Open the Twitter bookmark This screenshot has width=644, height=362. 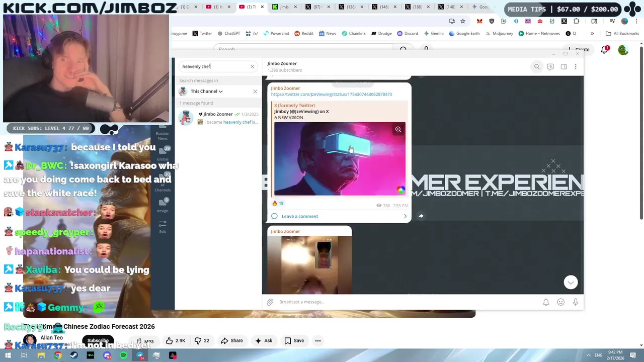202,34
